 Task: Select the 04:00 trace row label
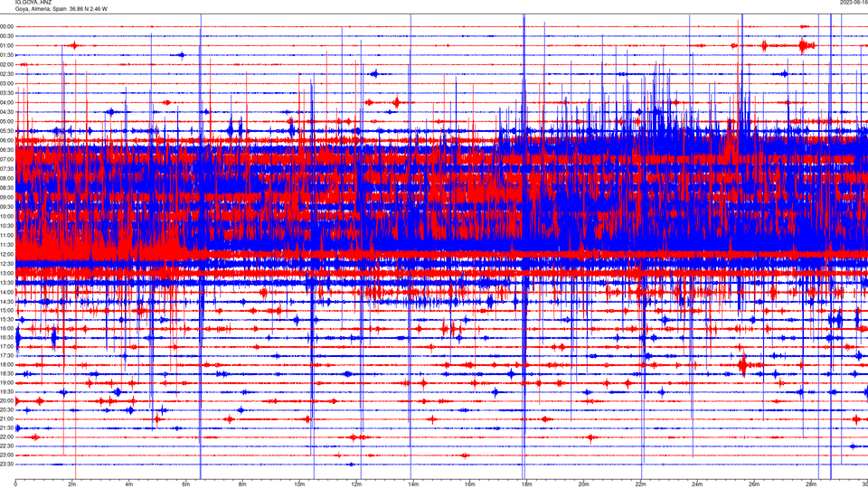click(x=6, y=102)
